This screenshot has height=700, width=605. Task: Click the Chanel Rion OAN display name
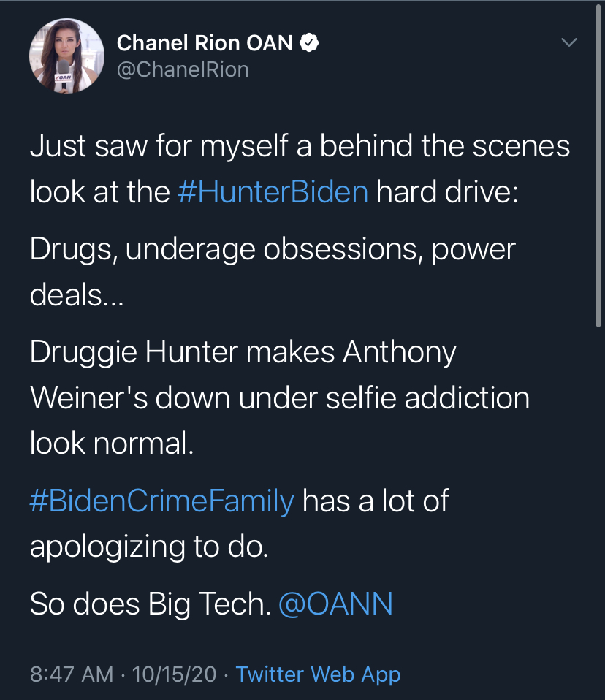205,43
